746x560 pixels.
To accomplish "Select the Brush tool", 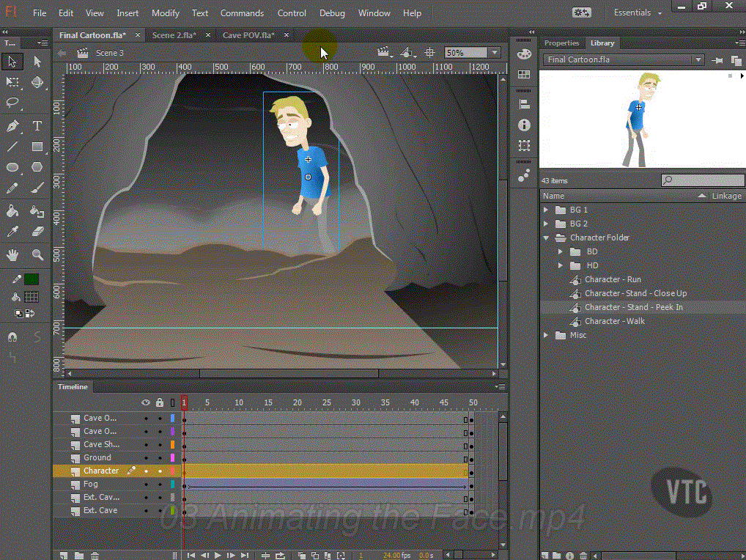I will tap(37, 188).
